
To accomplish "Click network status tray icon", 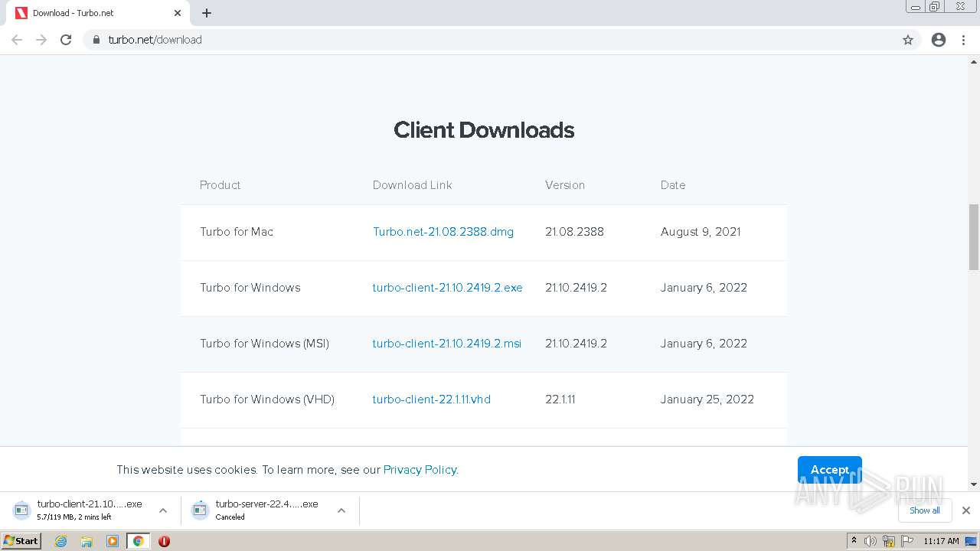I will (x=889, y=541).
